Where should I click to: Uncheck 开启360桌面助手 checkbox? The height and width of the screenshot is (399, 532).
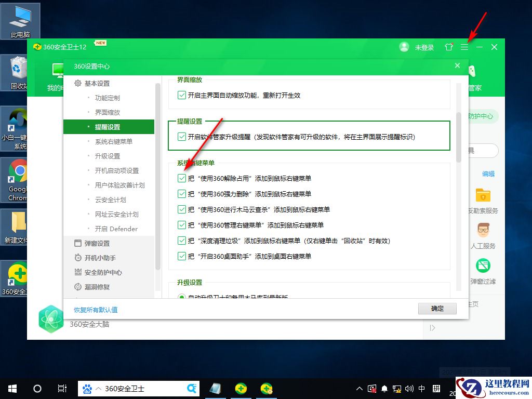point(181,256)
